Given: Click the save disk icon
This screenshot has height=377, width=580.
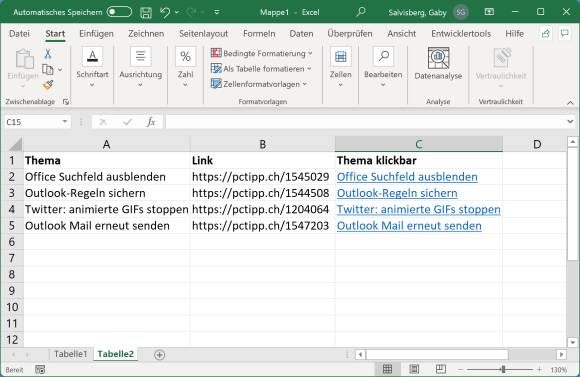Looking at the screenshot, I should coord(146,13).
